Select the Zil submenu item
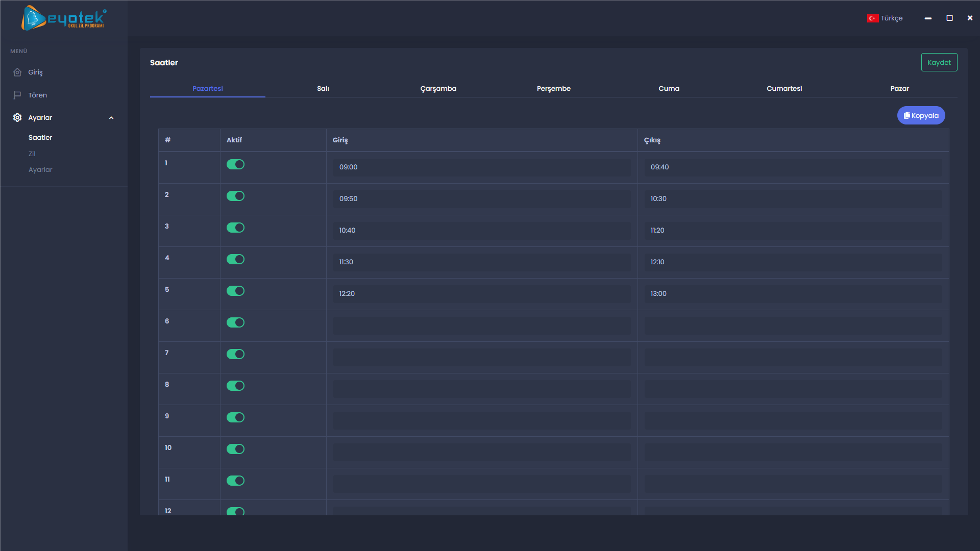 point(32,154)
